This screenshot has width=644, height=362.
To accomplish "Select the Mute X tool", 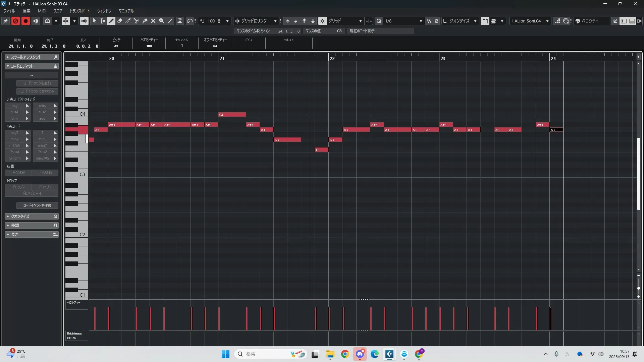I will pos(153,21).
